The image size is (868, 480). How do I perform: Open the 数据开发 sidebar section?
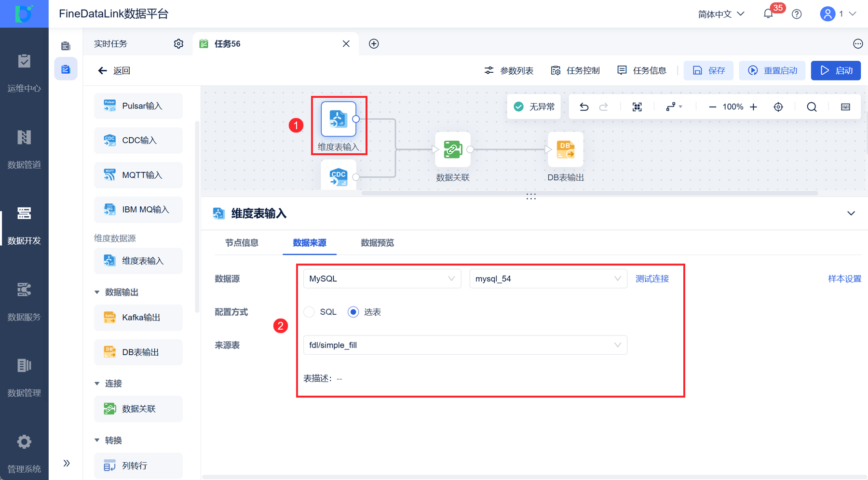(24, 225)
